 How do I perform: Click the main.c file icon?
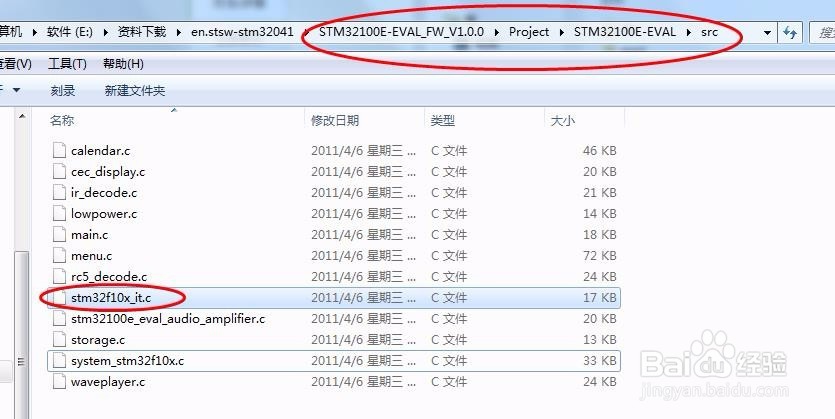[x=59, y=235]
